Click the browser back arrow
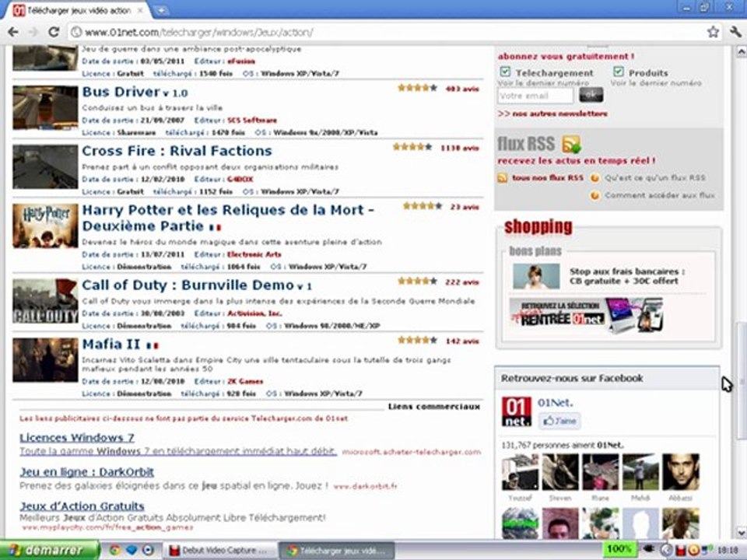 (13, 32)
